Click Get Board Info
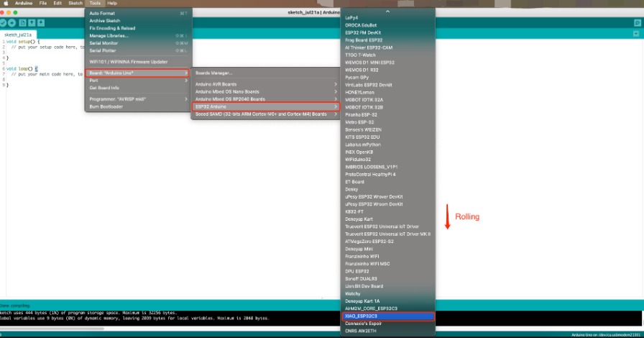 (138, 88)
